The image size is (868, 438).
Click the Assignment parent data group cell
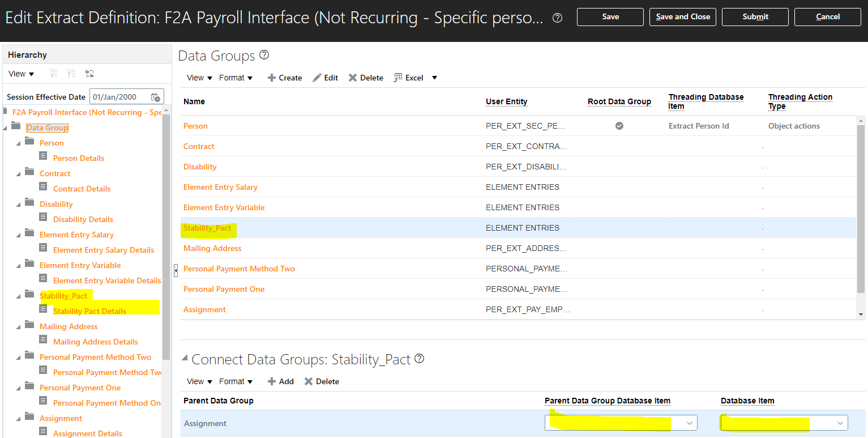[205, 423]
